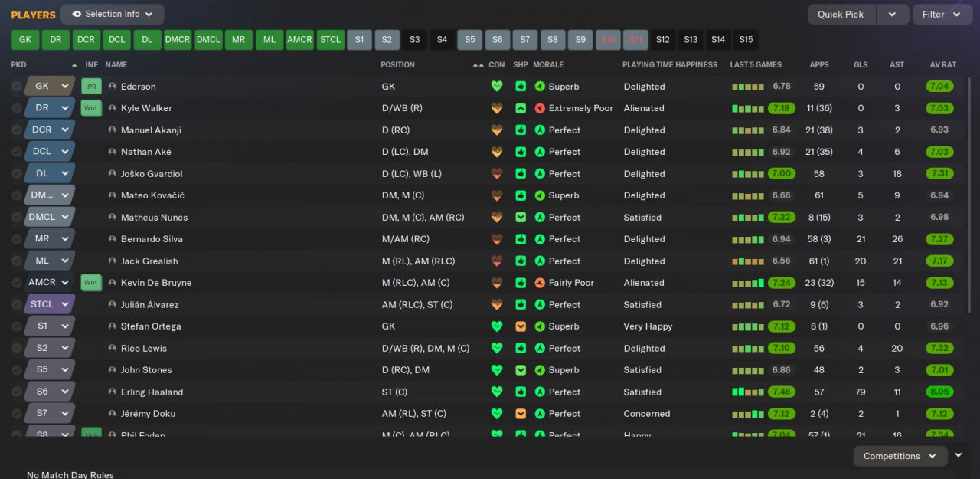Click Manuel Akanji's perfect morale icon

540,130
